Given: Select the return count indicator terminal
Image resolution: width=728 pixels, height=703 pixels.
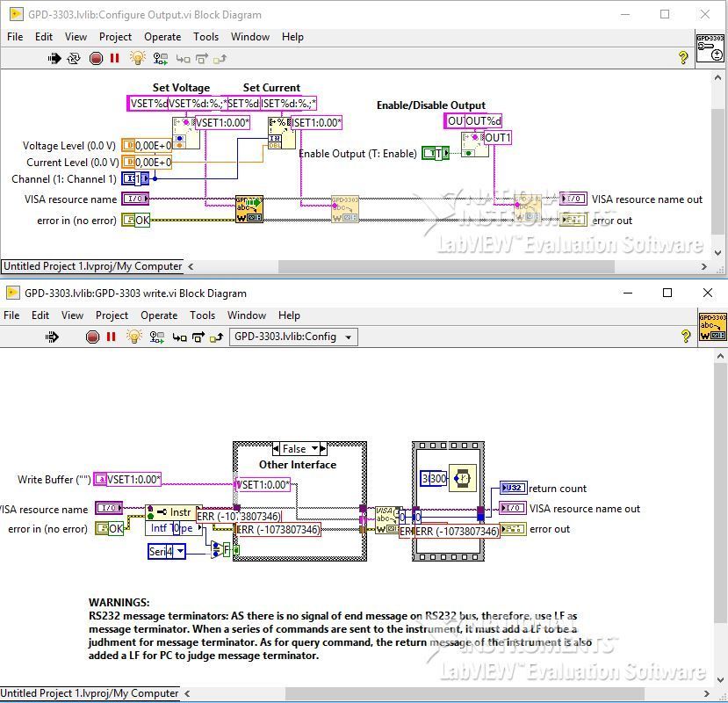Looking at the screenshot, I should (513, 488).
